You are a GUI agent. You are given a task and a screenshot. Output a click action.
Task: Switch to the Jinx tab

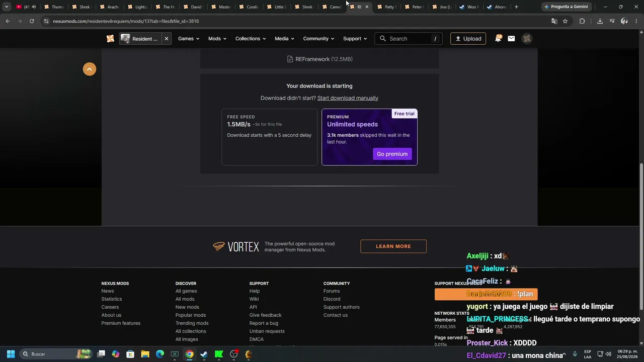pyautogui.click(x=442, y=7)
